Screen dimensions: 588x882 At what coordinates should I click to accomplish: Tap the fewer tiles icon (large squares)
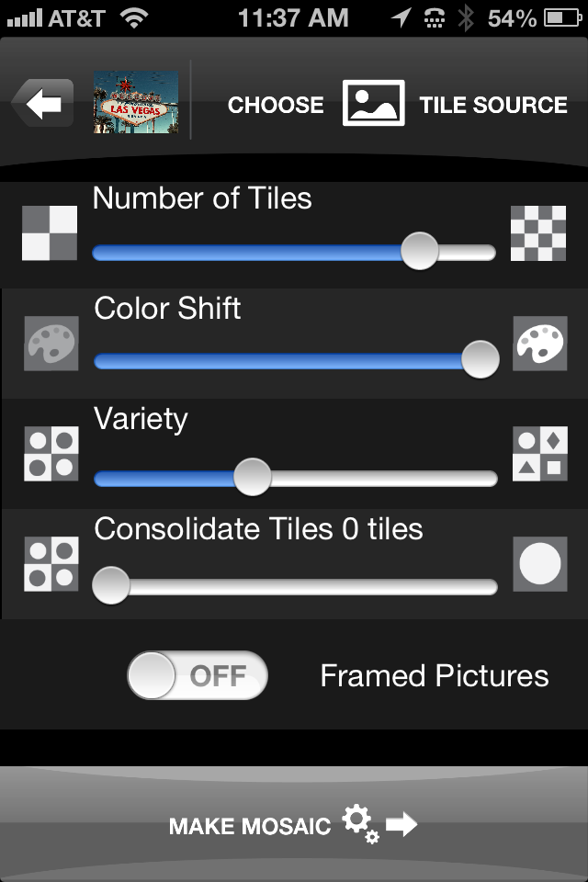(x=50, y=233)
